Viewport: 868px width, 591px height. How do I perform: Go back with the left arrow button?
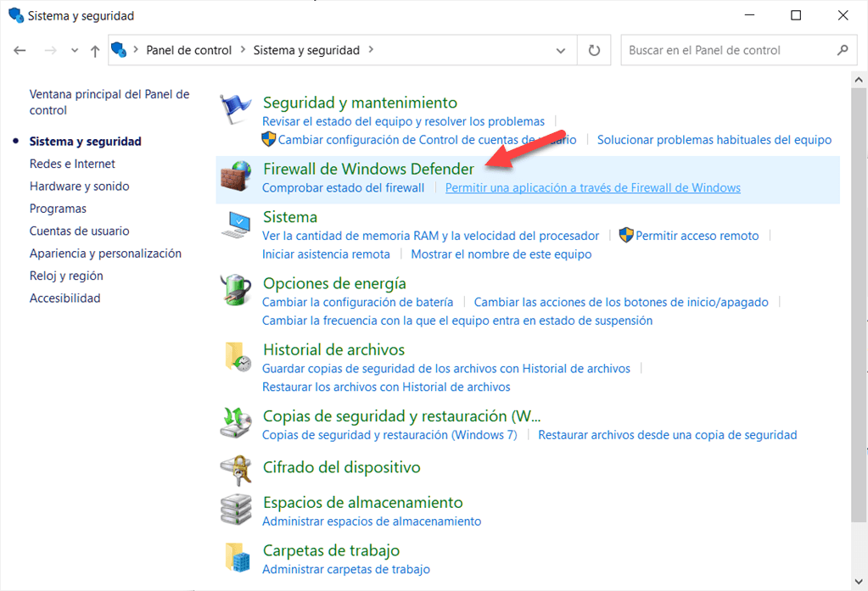point(20,50)
